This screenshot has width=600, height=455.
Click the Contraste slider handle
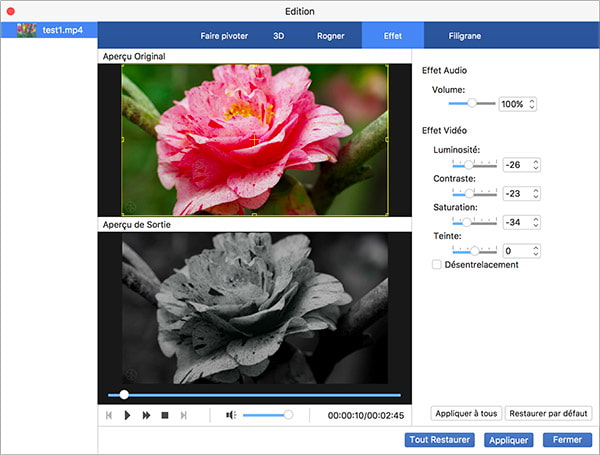tap(469, 194)
